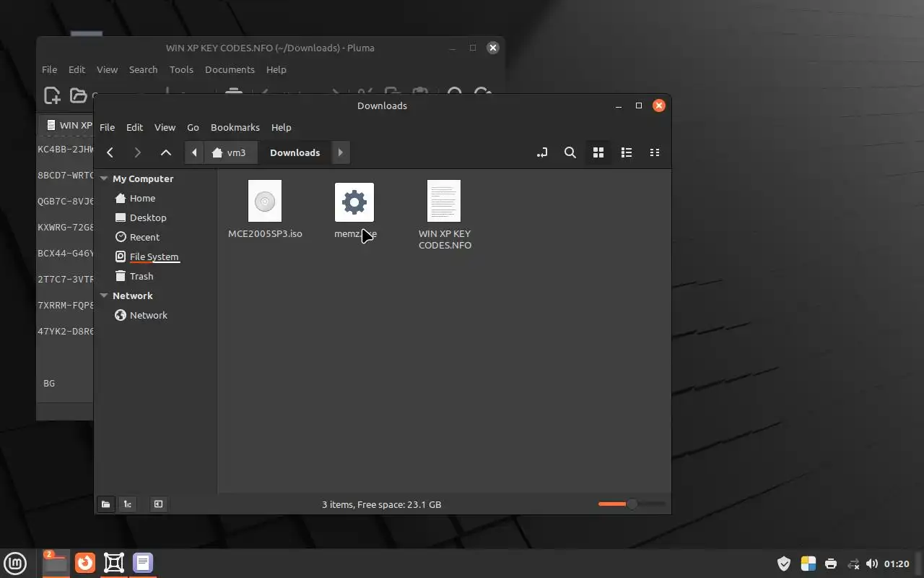Hide the sidebar using status bar button
The image size is (924, 578).
pyautogui.click(x=158, y=504)
